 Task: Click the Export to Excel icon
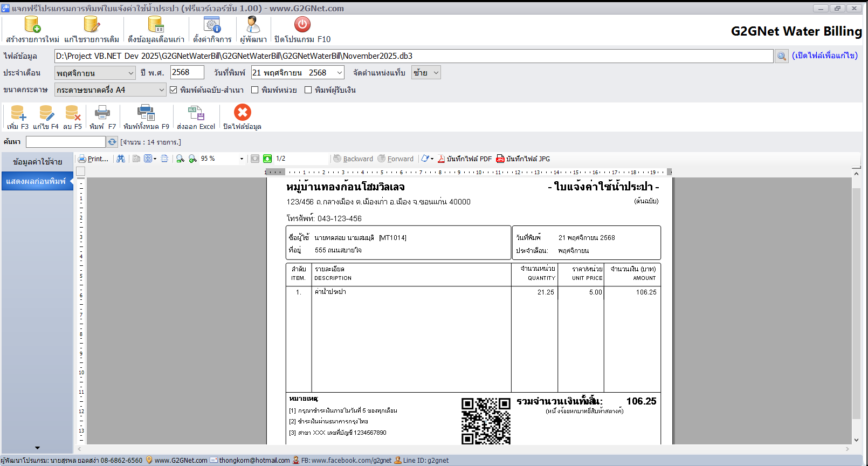pos(196,113)
